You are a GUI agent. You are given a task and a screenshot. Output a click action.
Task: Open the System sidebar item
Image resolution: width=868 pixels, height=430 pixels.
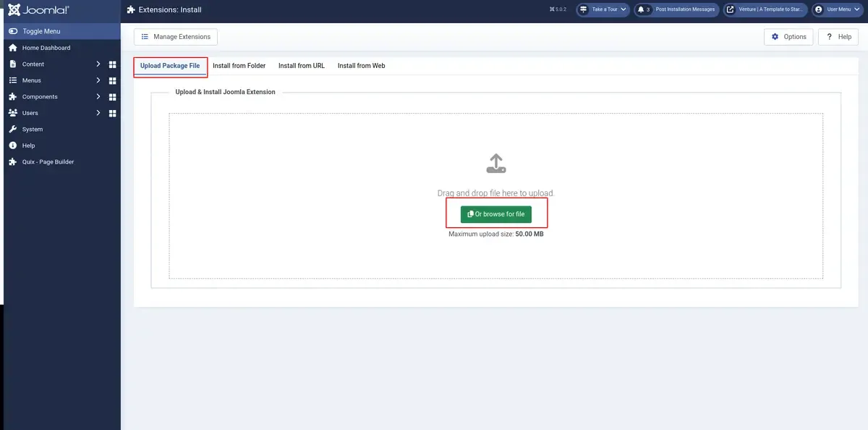tap(33, 130)
